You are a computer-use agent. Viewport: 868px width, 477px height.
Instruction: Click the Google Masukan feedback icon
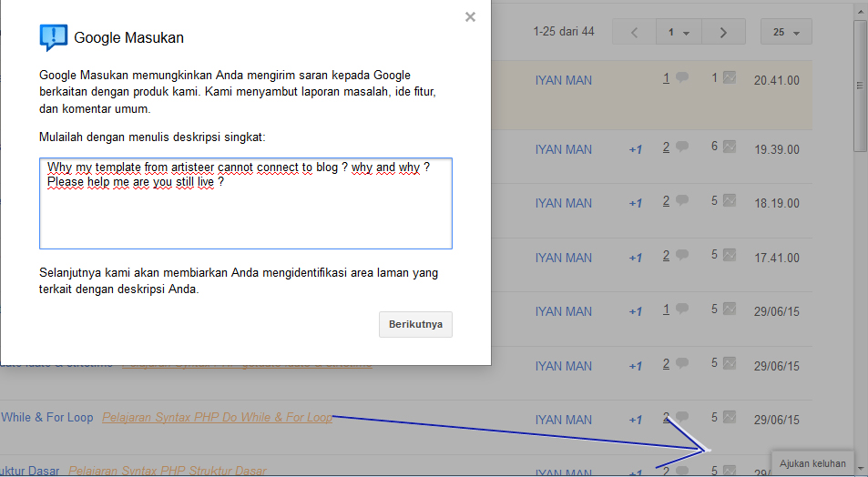[x=54, y=37]
